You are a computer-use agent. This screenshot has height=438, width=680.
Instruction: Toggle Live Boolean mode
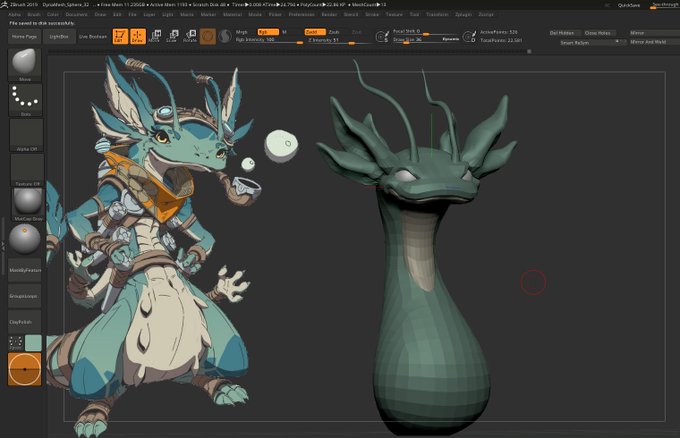tap(93, 37)
